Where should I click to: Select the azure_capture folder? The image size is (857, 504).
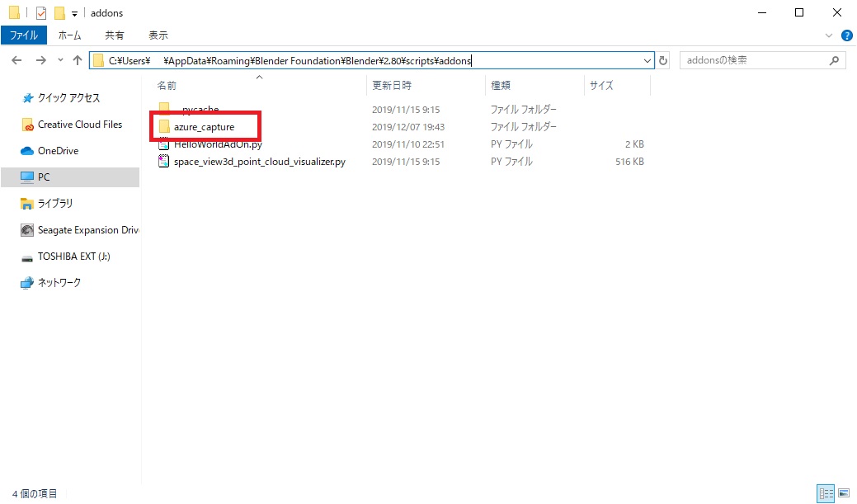204,127
